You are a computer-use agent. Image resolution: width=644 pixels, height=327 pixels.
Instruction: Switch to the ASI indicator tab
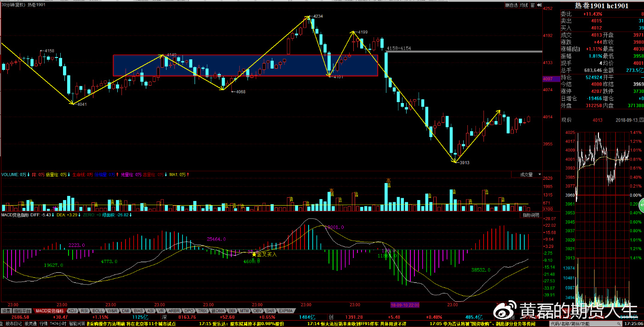pyautogui.click(x=150, y=311)
